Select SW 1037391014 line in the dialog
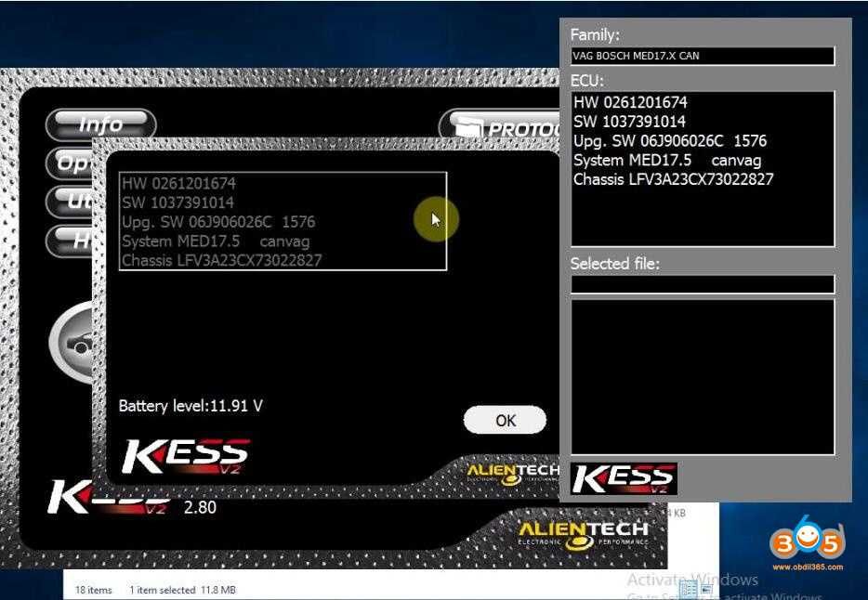 (178, 202)
